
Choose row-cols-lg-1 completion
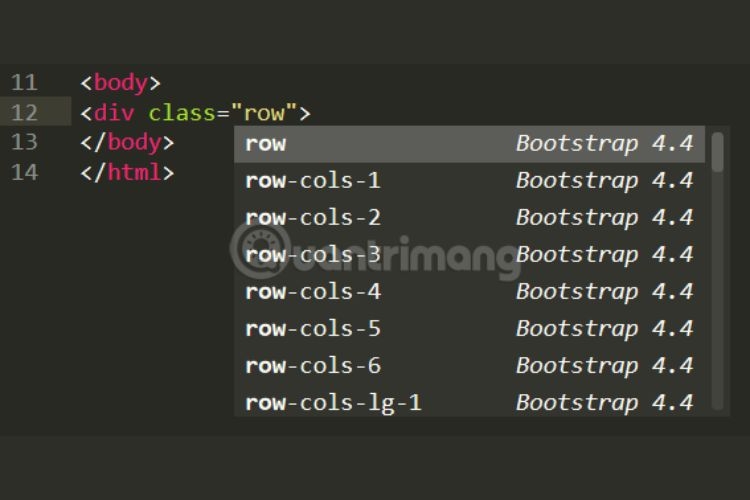click(469, 401)
